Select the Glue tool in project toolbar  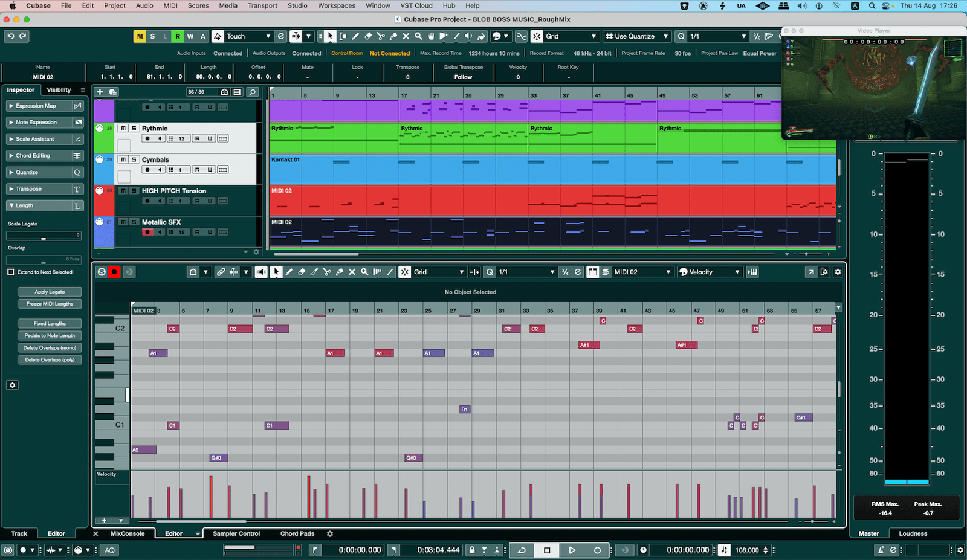[x=393, y=36]
